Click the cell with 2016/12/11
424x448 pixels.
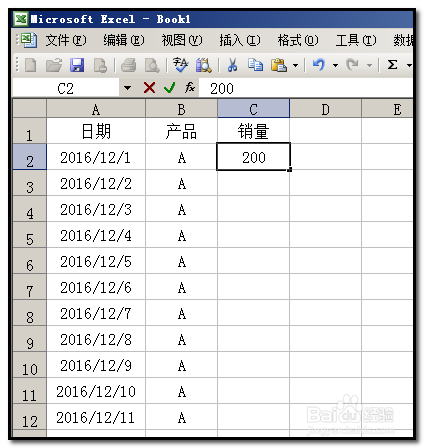pos(96,417)
